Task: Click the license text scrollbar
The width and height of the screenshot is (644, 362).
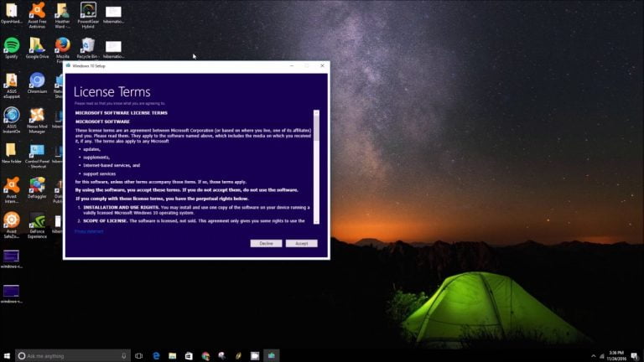Action: (x=316, y=166)
